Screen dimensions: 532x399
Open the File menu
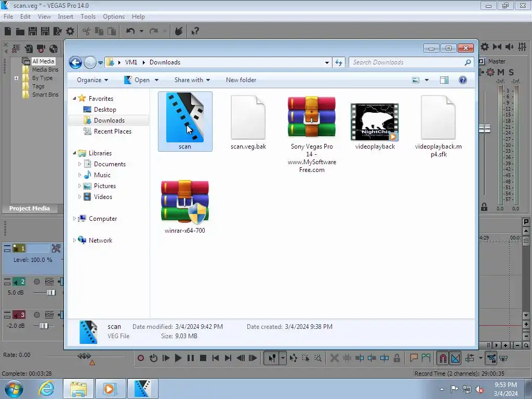[8, 17]
